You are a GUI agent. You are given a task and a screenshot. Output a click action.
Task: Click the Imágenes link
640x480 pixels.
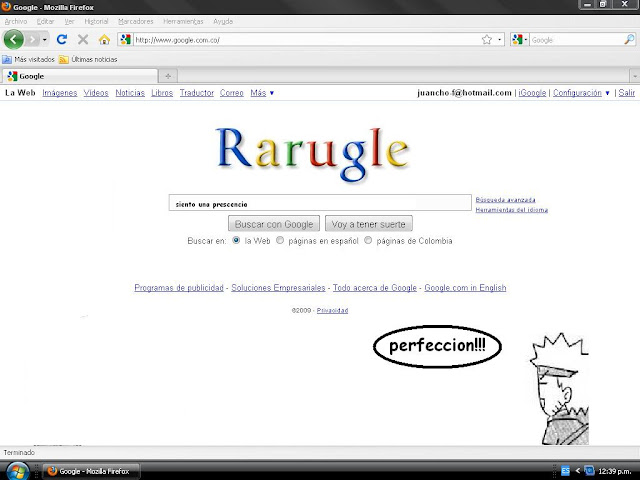tap(60, 93)
